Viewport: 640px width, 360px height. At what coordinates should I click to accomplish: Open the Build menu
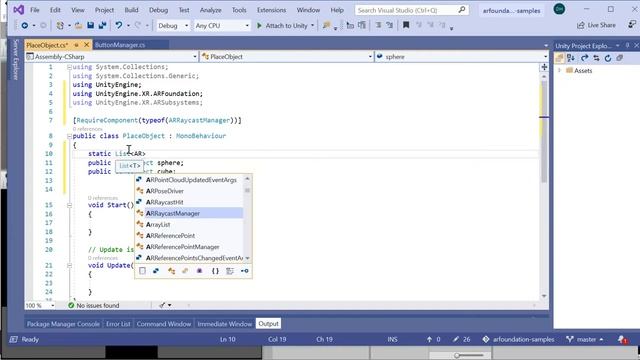pos(131,10)
